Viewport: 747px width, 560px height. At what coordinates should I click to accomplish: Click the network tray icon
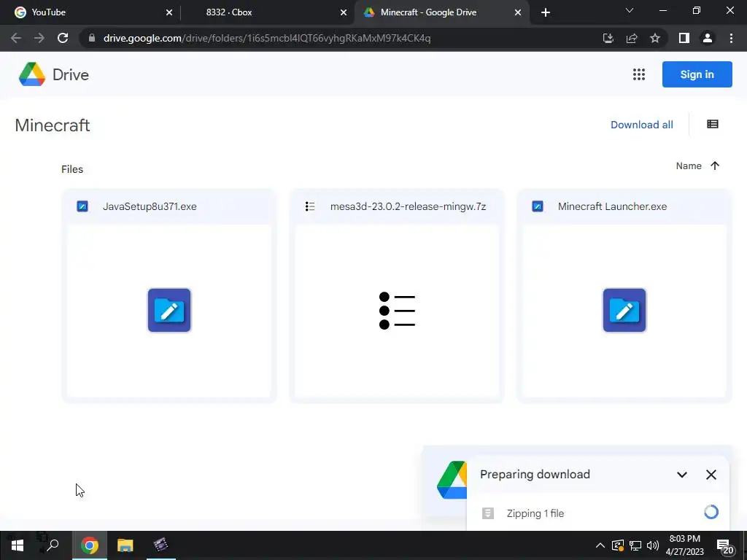(x=635, y=545)
